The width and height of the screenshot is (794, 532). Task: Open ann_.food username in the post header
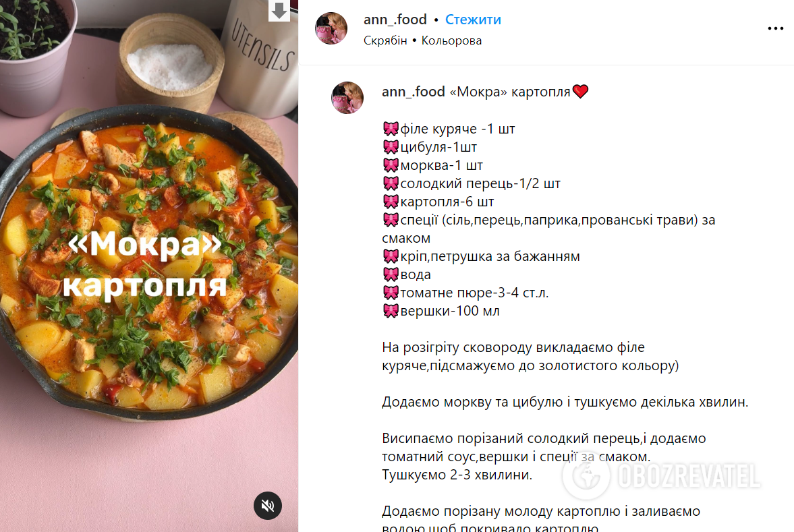(x=395, y=20)
